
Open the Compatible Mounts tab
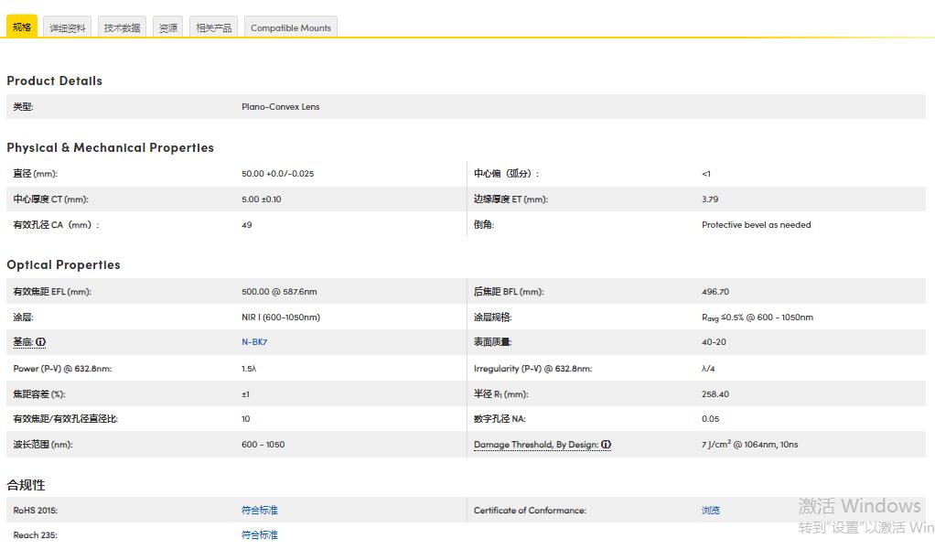tap(291, 28)
